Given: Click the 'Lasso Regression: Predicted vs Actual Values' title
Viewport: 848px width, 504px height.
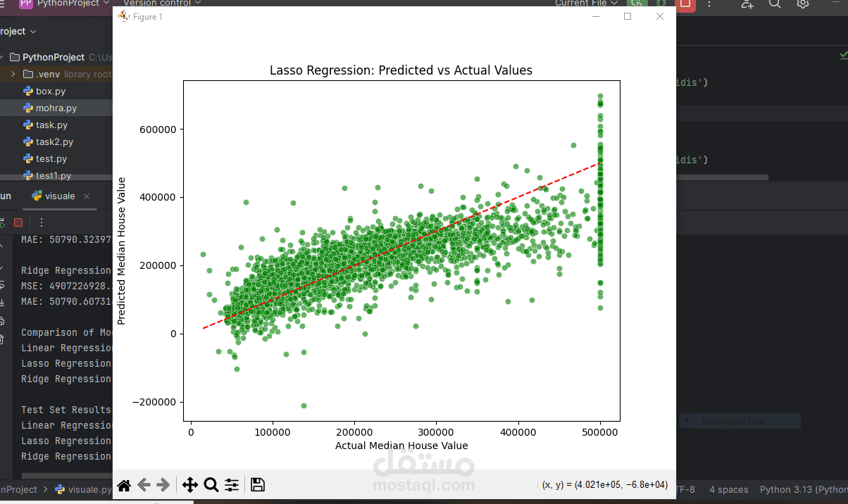Looking at the screenshot, I should [401, 70].
